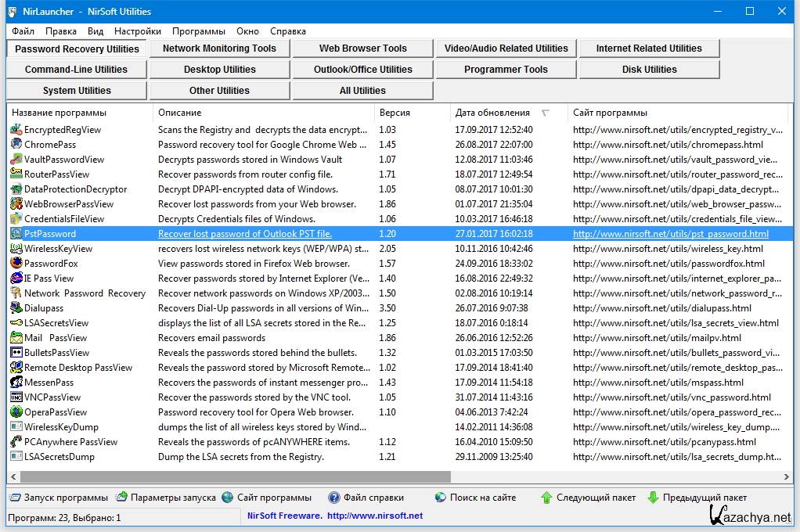800x532 pixels.
Task: Click the ChromePass program icon
Action: [16, 145]
